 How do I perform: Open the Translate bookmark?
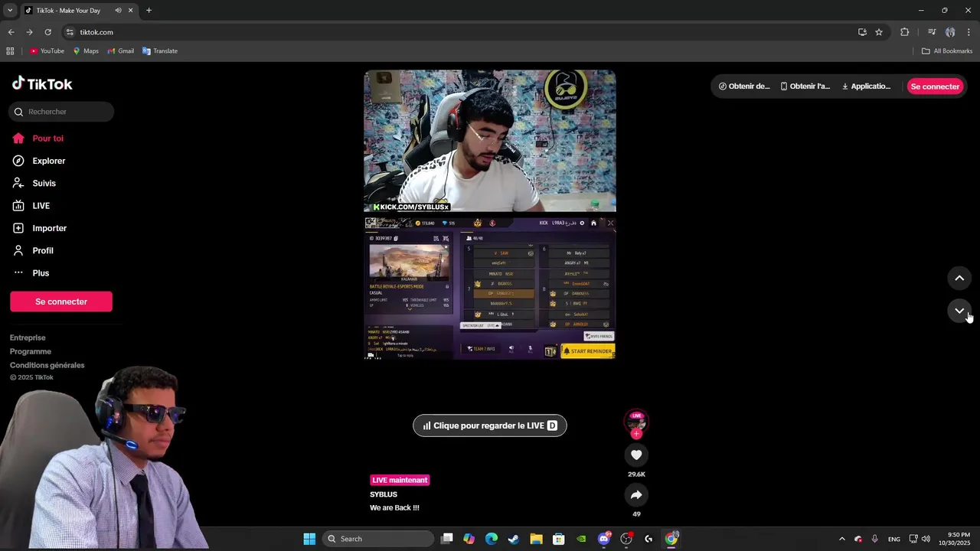pyautogui.click(x=160, y=51)
